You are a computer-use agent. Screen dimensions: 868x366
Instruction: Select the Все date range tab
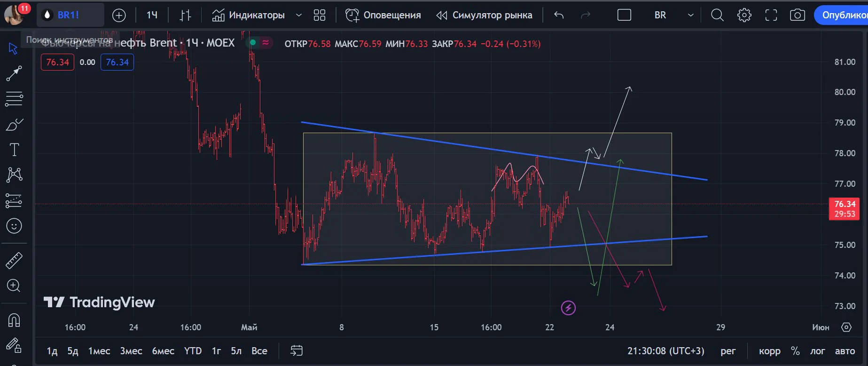pyautogui.click(x=259, y=351)
